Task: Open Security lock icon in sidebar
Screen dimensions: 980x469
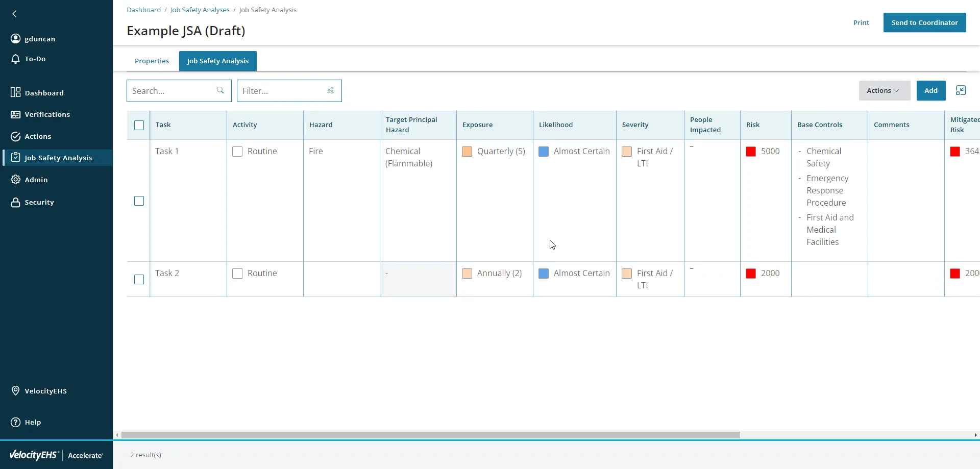Action: (16, 203)
